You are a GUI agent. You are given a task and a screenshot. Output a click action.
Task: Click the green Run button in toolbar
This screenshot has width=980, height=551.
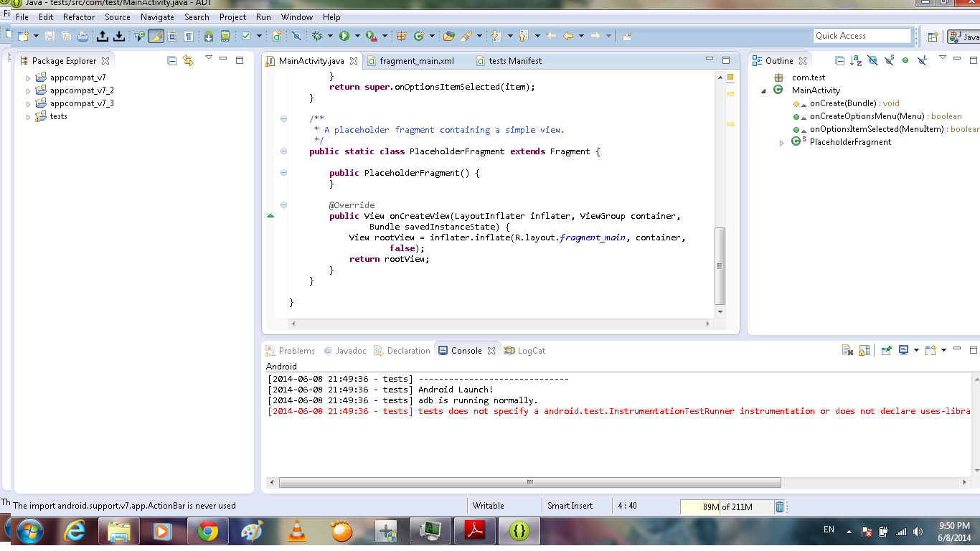click(x=344, y=36)
